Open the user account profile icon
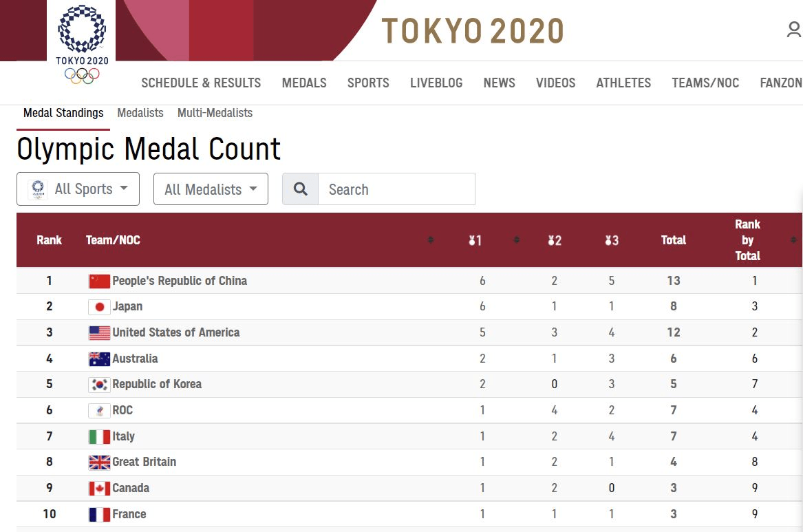Image resolution: width=803 pixels, height=532 pixels. click(794, 30)
